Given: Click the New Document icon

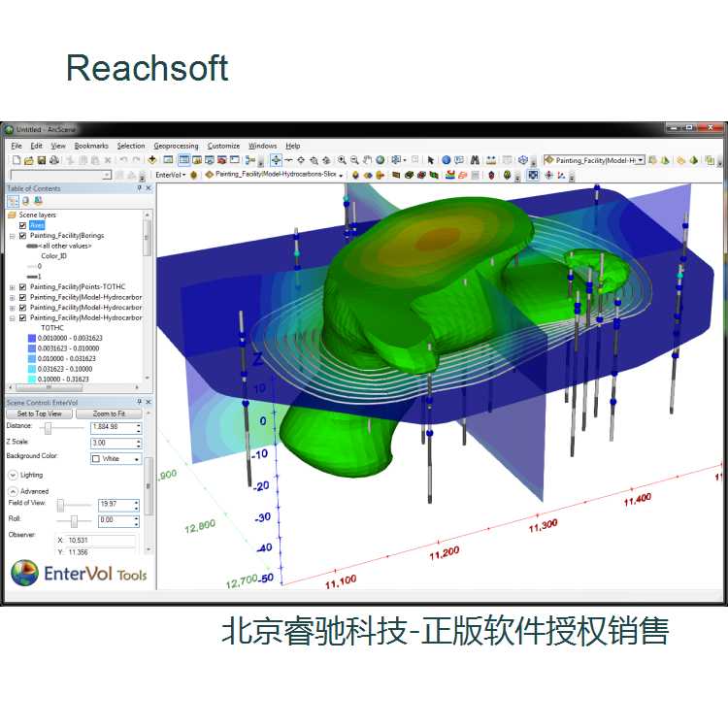Looking at the screenshot, I should pos(17,160).
